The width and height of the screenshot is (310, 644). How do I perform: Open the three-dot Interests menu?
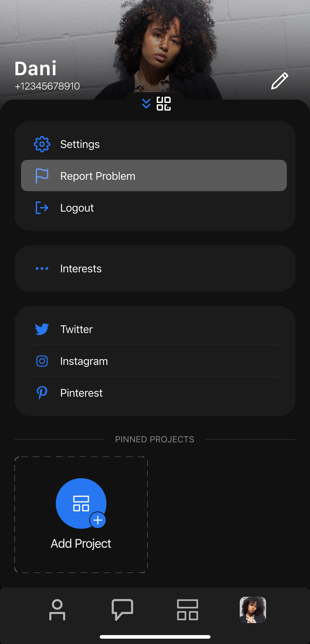(x=42, y=268)
